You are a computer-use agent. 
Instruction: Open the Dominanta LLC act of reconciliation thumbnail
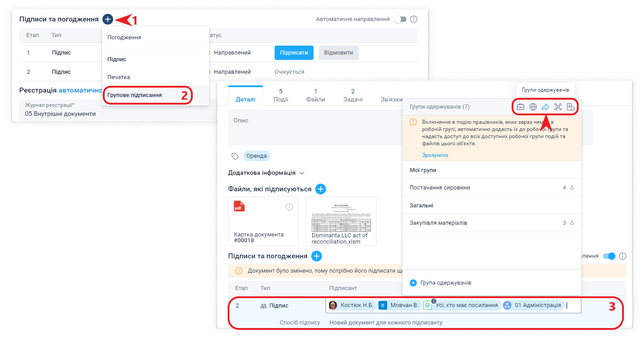[x=341, y=221]
